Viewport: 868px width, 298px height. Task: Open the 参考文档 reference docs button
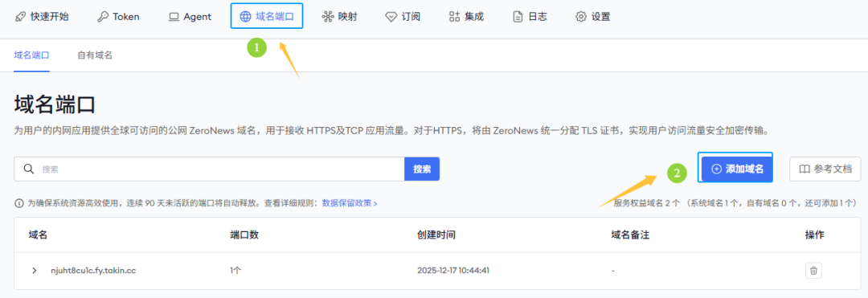coord(825,169)
